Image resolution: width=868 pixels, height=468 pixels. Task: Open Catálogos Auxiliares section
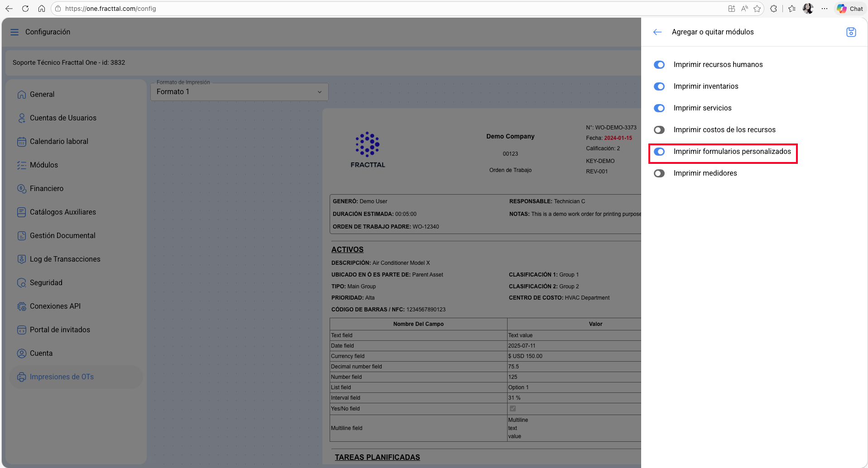coord(76,212)
